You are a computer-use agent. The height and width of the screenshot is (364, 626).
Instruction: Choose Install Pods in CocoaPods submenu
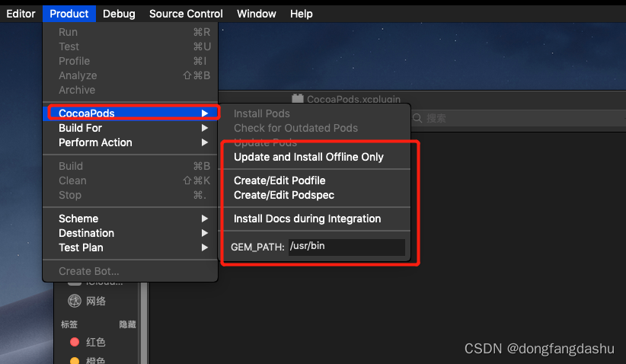(315, 113)
